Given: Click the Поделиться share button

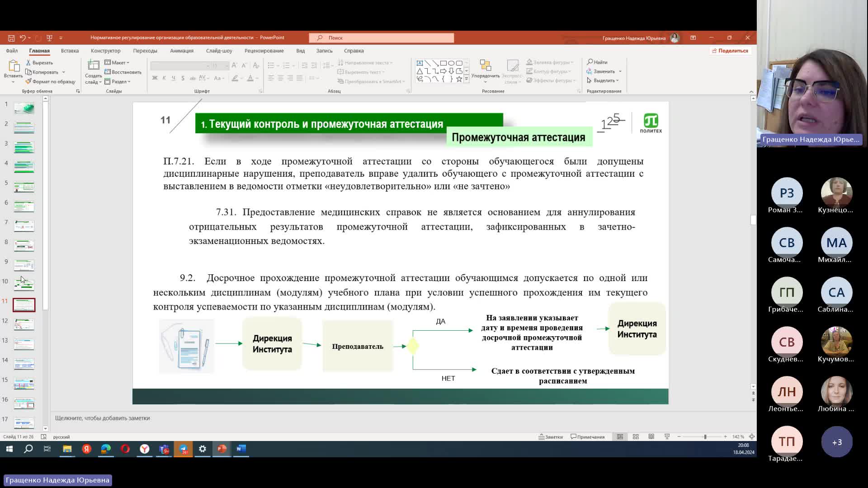Looking at the screenshot, I should click(x=730, y=51).
